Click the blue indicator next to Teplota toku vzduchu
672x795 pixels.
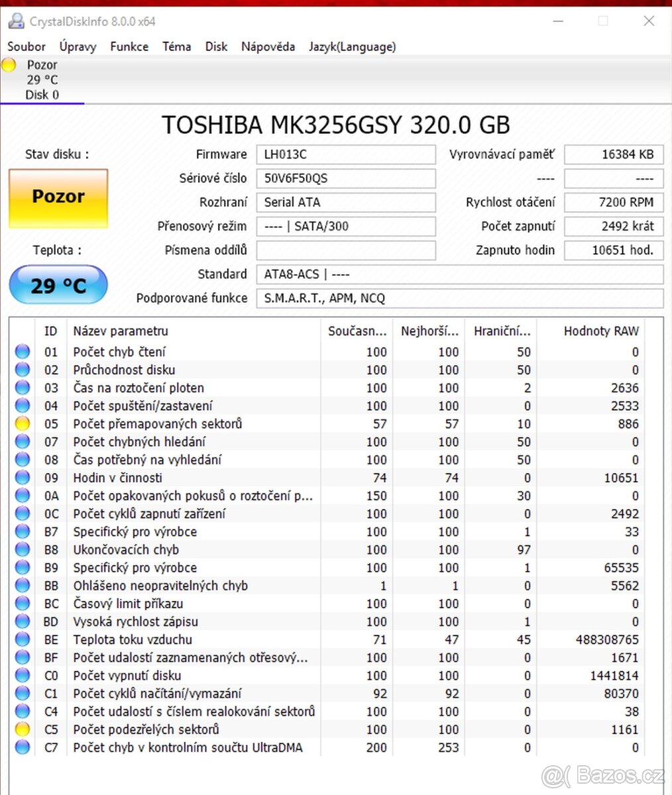(22, 639)
